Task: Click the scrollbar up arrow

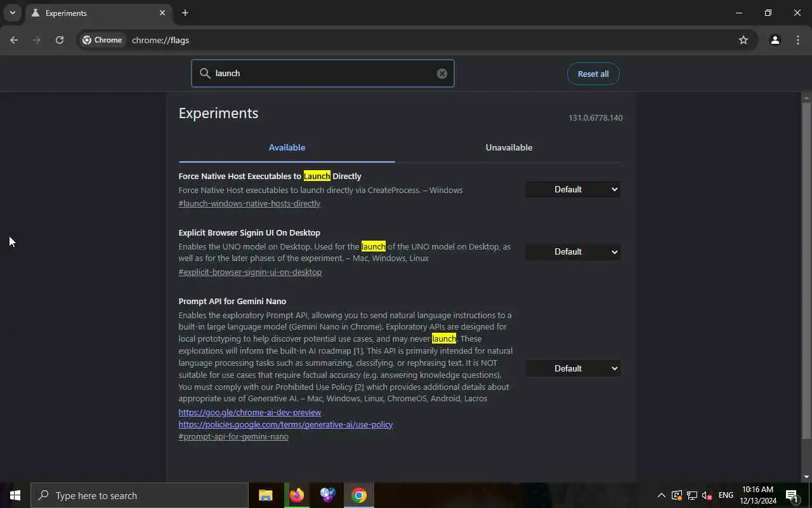Action: [x=806, y=97]
